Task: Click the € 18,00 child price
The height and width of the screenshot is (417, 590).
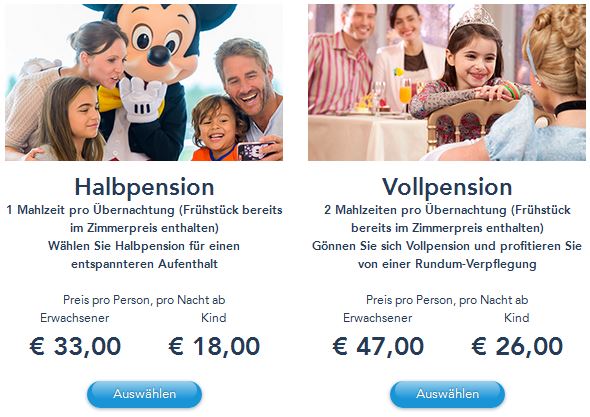Action: point(214,346)
